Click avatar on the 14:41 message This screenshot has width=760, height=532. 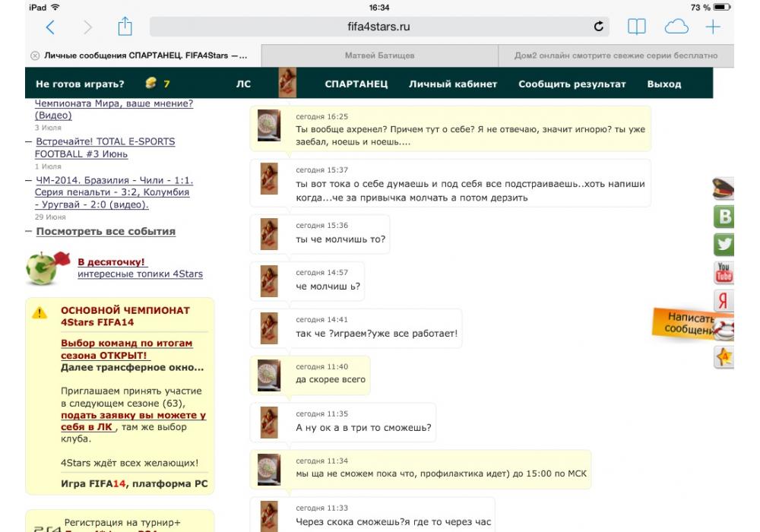tap(269, 328)
